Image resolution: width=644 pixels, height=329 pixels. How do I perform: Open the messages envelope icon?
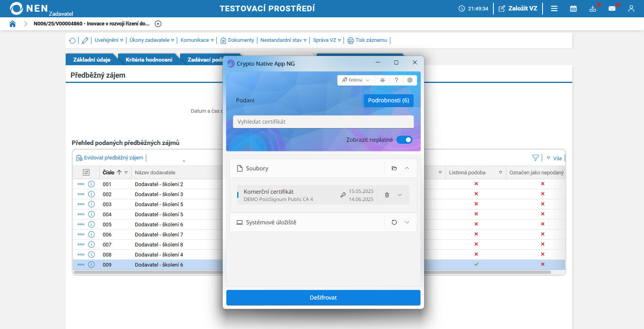click(x=612, y=8)
